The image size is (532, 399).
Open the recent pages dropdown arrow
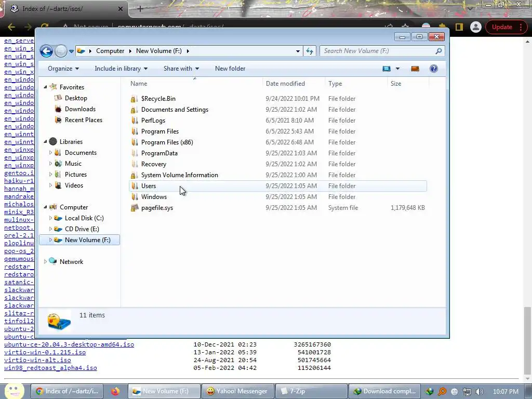(71, 51)
